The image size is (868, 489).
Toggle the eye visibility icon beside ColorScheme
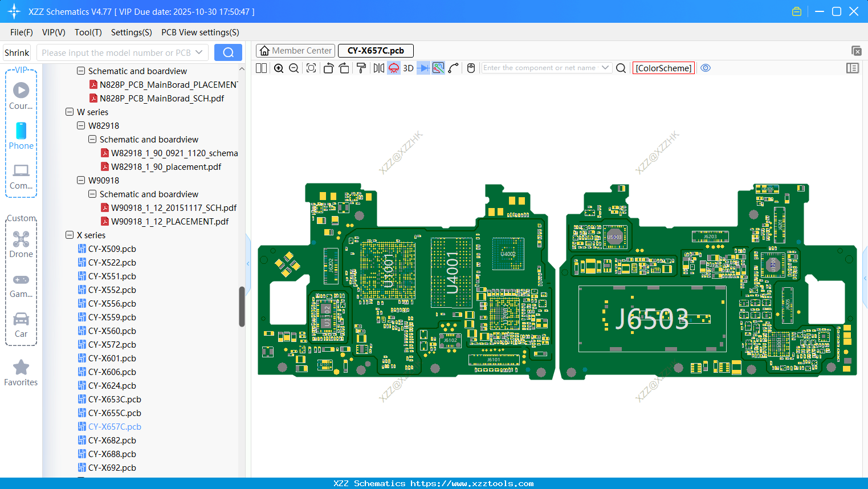(x=706, y=68)
